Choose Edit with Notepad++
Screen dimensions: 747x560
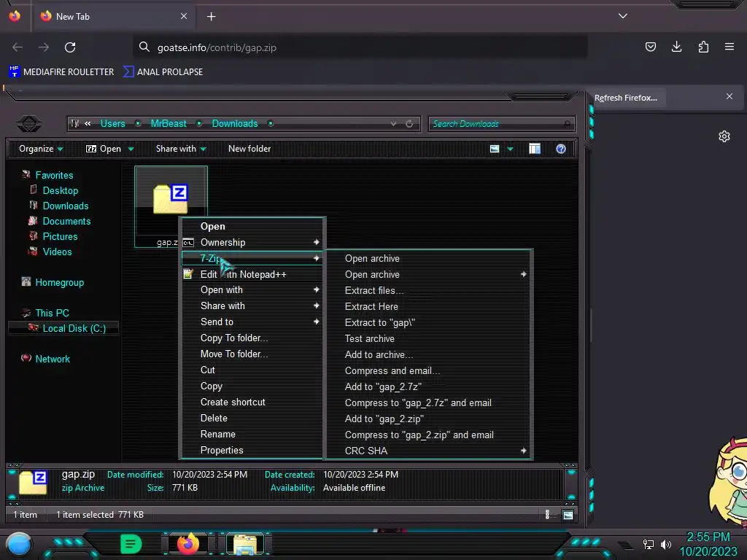(252, 275)
